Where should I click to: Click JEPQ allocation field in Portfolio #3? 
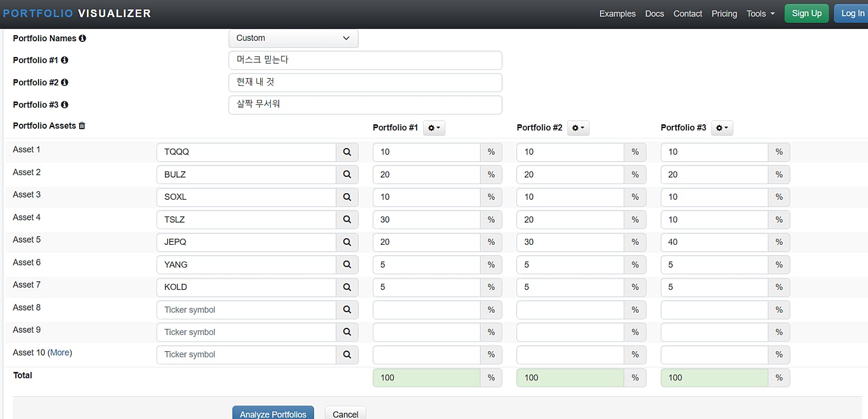click(x=714, y=242)
